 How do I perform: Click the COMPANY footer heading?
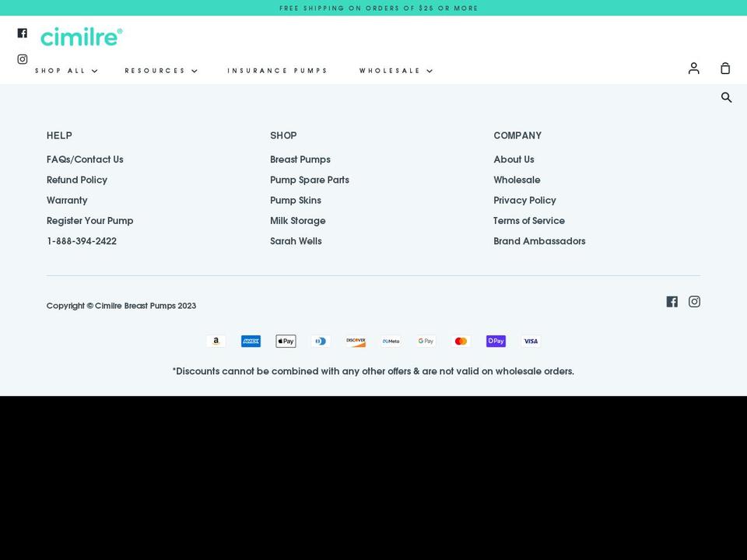[517, 135]
